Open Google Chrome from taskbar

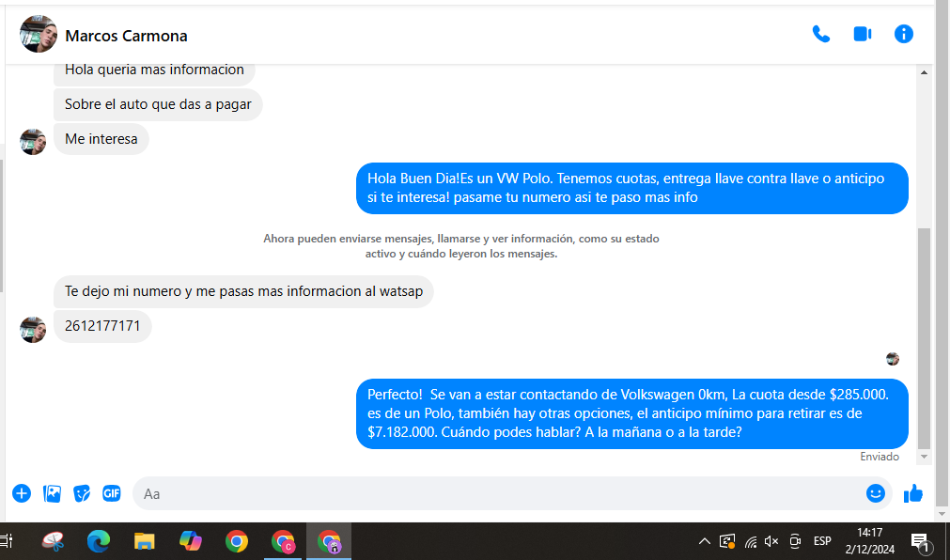coord(236,540)
